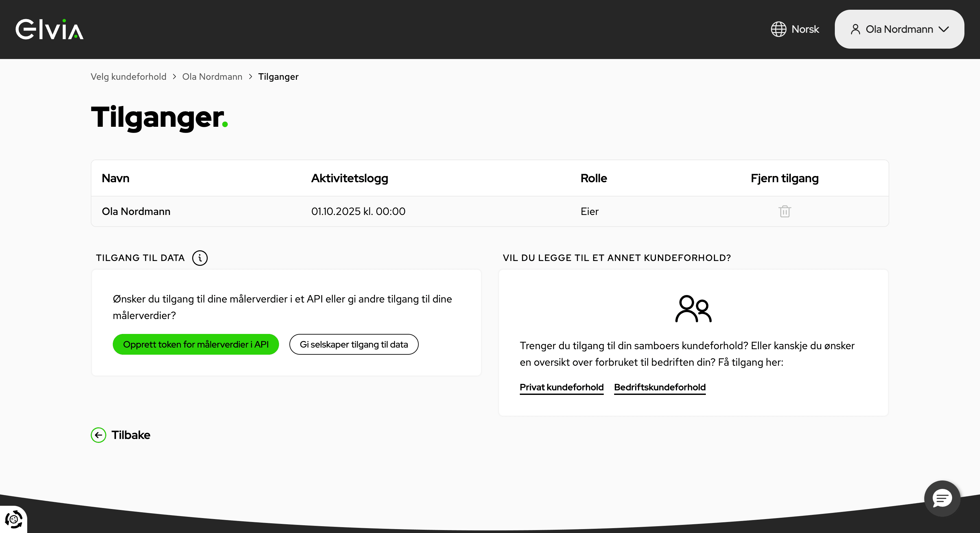
Task: Click the green back arrow beside Tilbake
Action: [98, 435]
